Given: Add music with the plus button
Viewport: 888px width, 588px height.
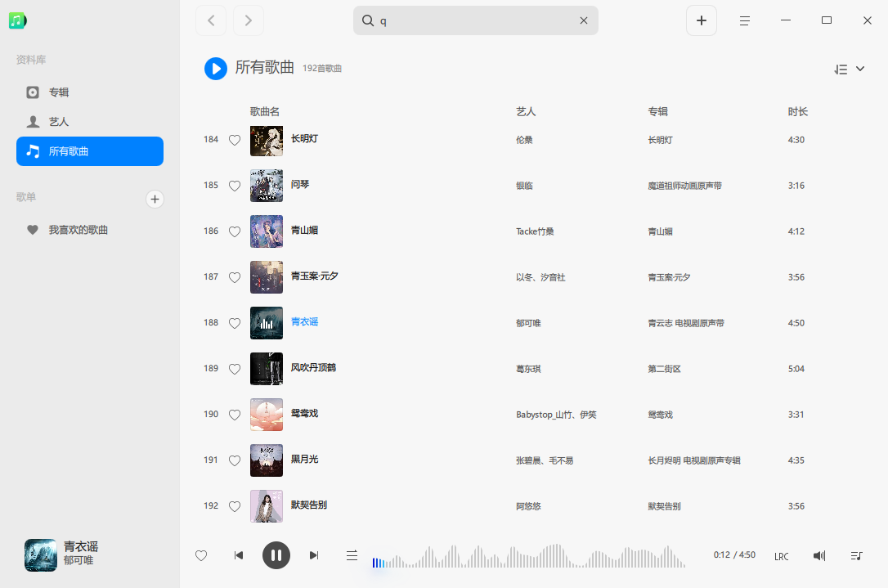Looking at the screenshot, I should 701,20.
